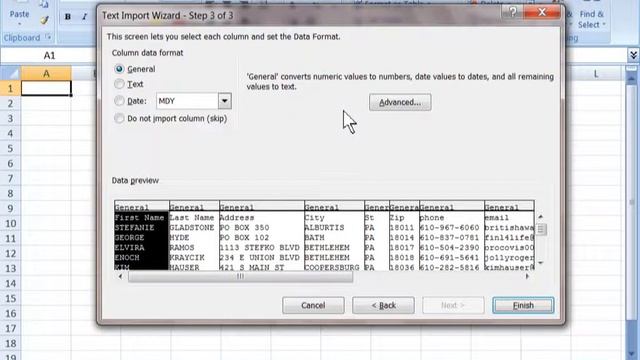640x360 pixels.
Task: Select row 15 header in worksheet
Action: pyautogui.click(x=10, y=298)
